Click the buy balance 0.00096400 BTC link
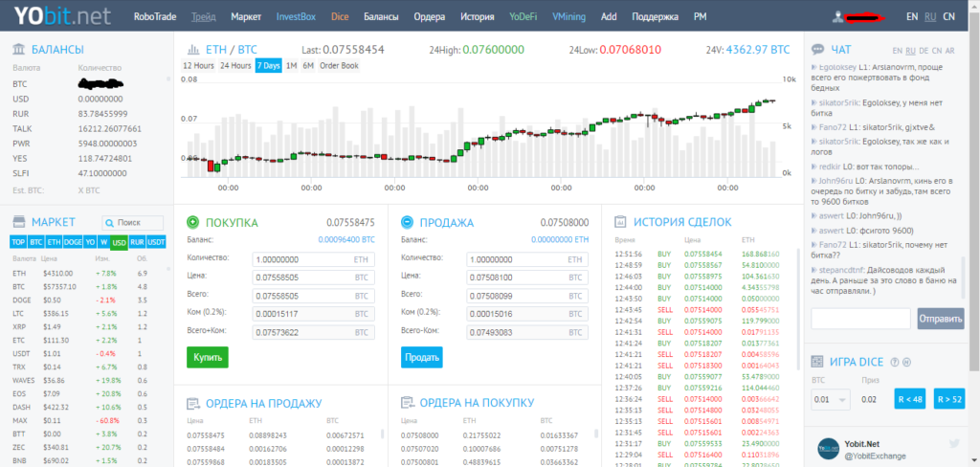Image resolution: width=980 pixels, height=467 pixels. pos(346,239)
